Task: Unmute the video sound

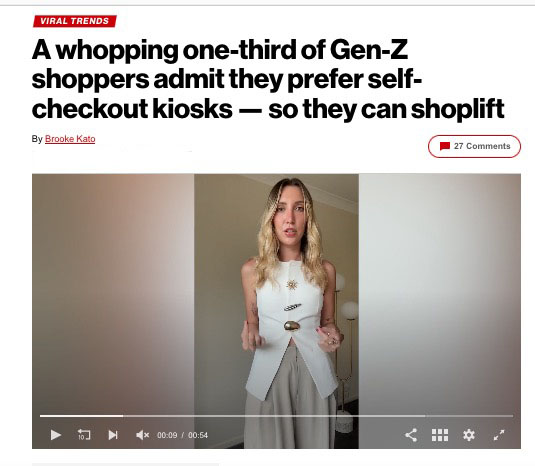Action: 142,435
